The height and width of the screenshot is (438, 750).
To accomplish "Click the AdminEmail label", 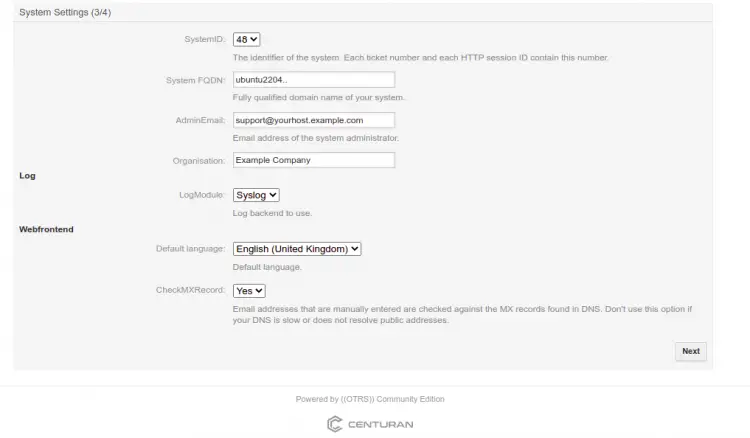I will [200, 120].
